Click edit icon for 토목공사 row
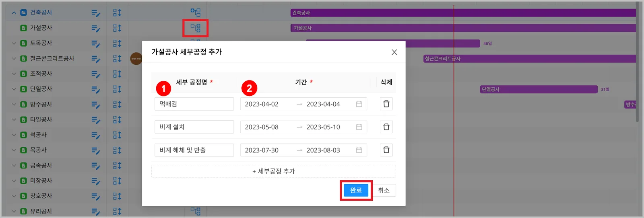Screen dimensions: 644x218 [x=96, y=43]
